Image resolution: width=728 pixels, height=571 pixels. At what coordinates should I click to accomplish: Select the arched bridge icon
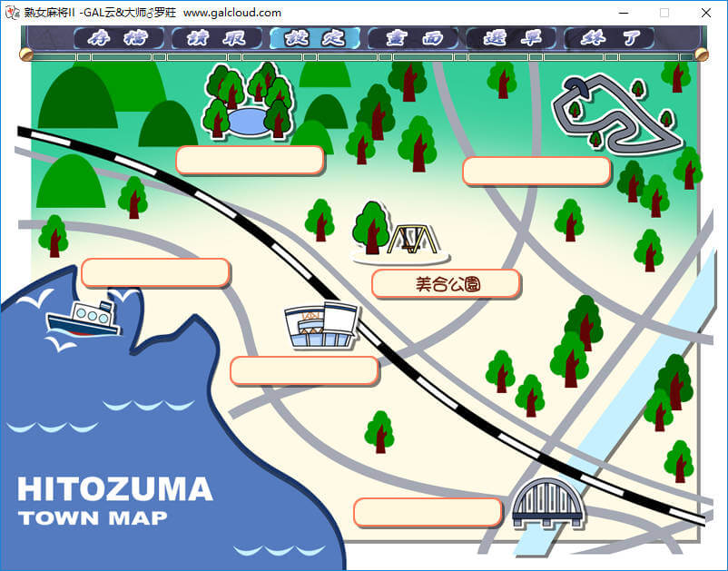click(546, 504)
